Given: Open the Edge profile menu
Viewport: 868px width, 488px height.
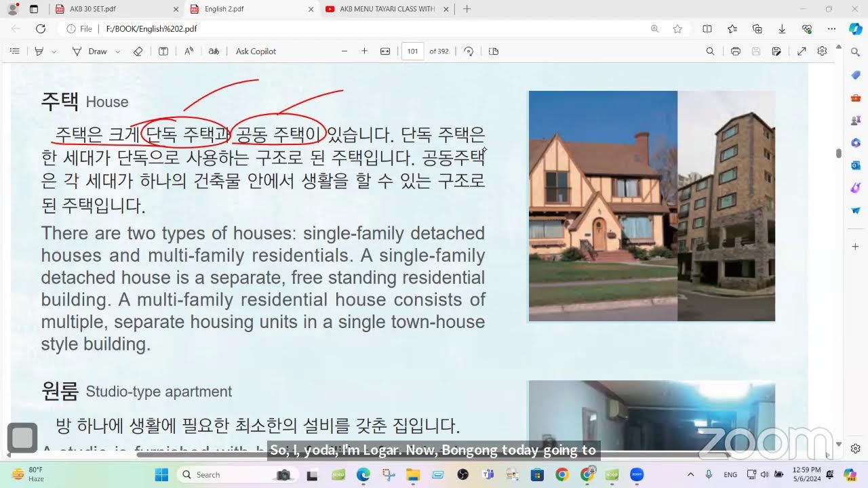Looking at the screenshot, I should tap(12, 9).
